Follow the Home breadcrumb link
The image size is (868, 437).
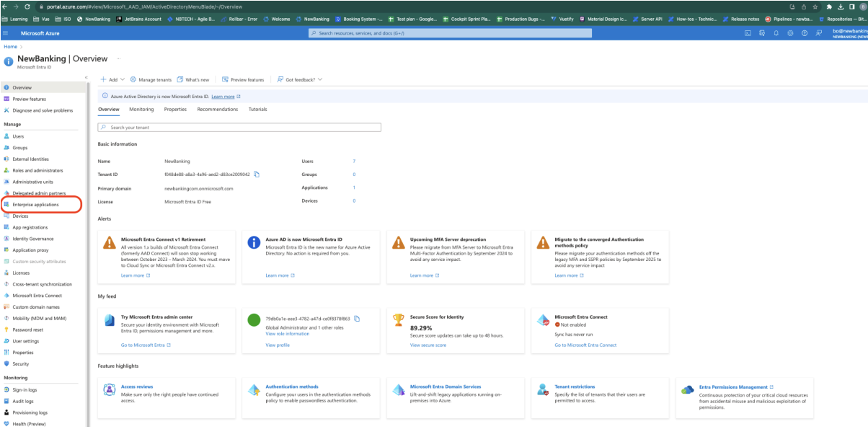10,46
